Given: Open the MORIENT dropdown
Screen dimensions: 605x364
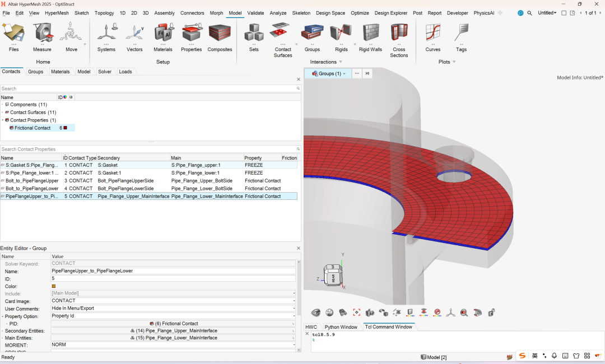Looking at the screenshot, I should click(294, 345).
